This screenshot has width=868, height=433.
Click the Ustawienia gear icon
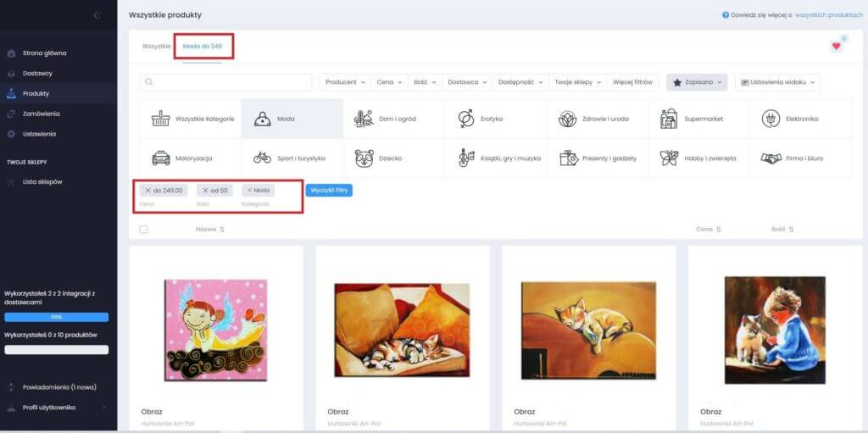pyautogui.click(x=11, y=134)
